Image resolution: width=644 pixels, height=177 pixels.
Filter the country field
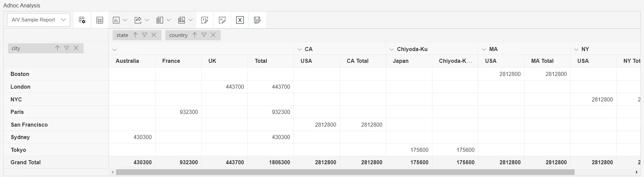204,35
